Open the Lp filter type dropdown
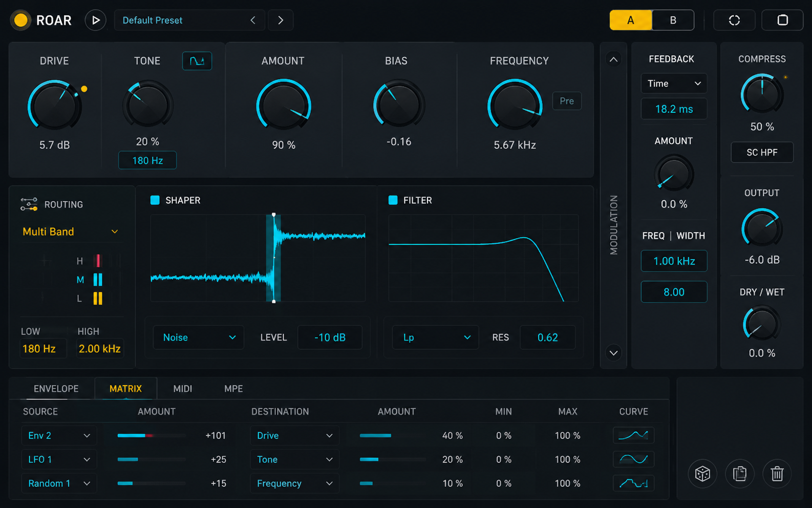This screenshot has width=812, height=508. (436, 337)
